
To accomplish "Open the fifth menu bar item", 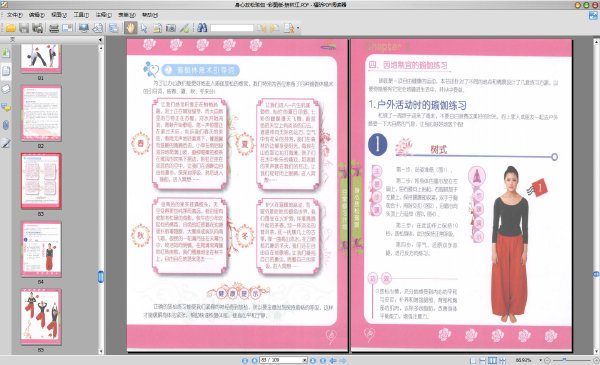I will pyautogui.click(x=103, y=15).
